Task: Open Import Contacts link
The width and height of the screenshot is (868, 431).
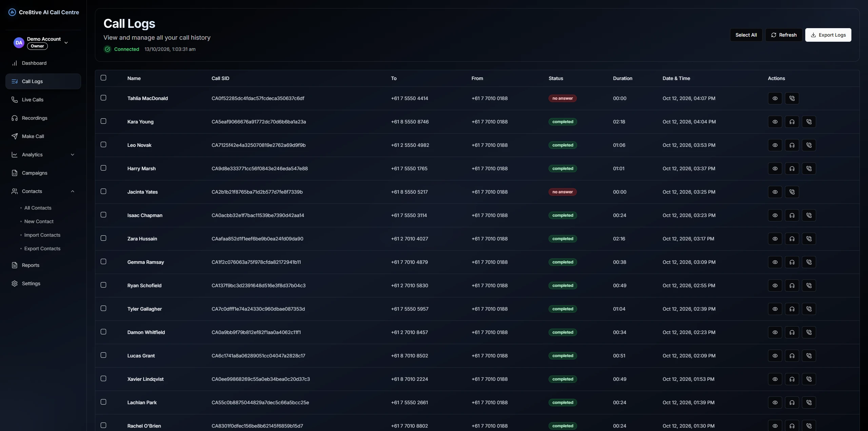Action: point(42,235)
